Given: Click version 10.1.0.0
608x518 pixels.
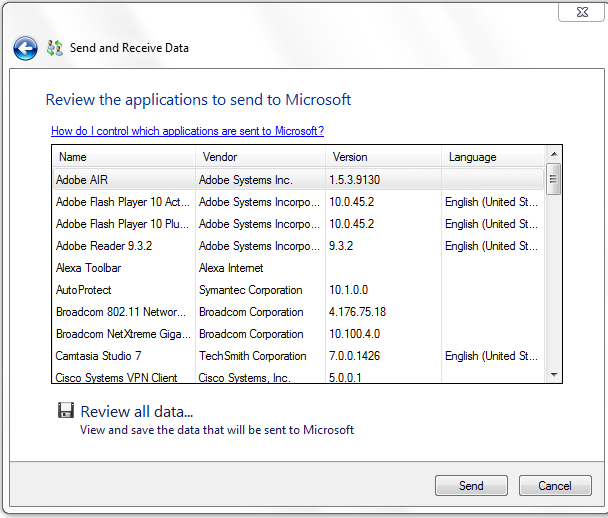Looking at the screenshot, I should click(348, 290).
